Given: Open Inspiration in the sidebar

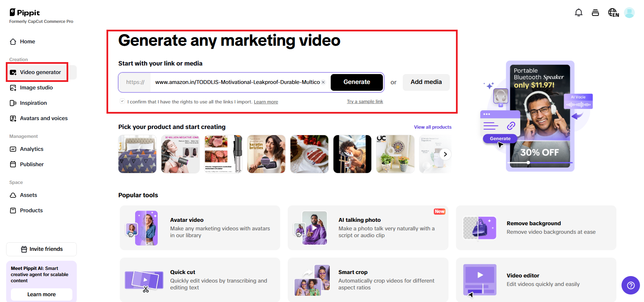Looking at the screenshot, I should (41, 103).
